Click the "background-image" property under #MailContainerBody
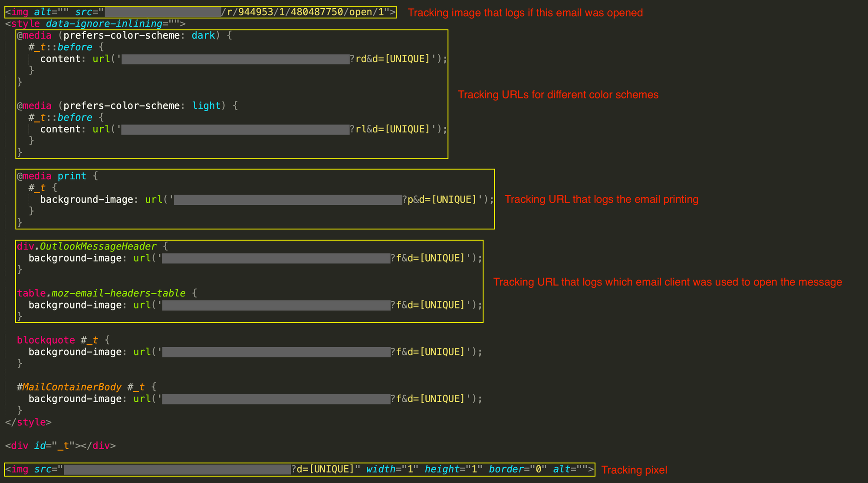 75,399
